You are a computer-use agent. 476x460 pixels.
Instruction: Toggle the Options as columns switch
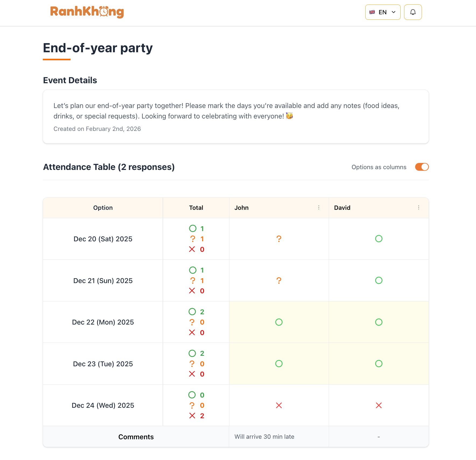pos(422,167)
